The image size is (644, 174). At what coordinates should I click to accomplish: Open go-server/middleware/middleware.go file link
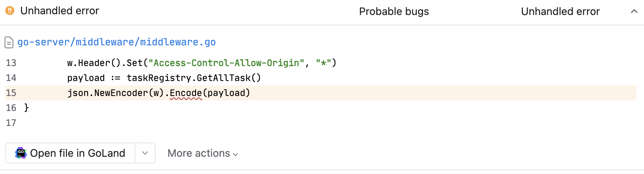click(117, 42)
